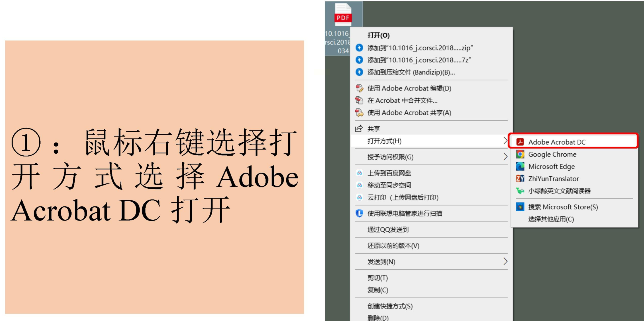Image resolution: width=644 pixels, height=321 pixels.
Task: Click the 共享 menu entry
Action: pos(432,129)
